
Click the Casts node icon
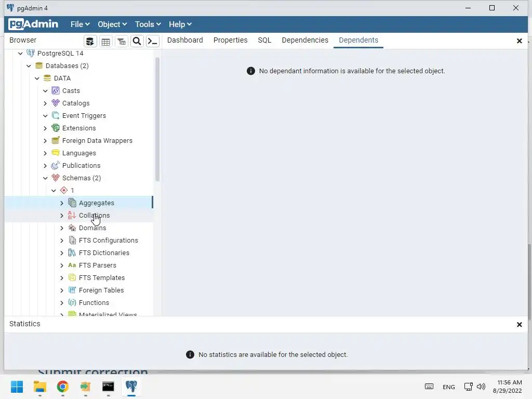pyautogui.click(x=56, y=90)
